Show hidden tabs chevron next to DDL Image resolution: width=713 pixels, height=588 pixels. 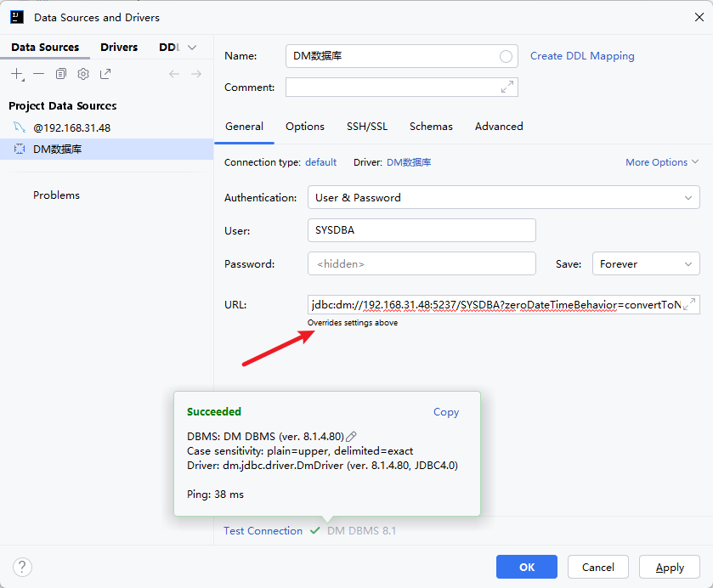[x=192, y=48]
